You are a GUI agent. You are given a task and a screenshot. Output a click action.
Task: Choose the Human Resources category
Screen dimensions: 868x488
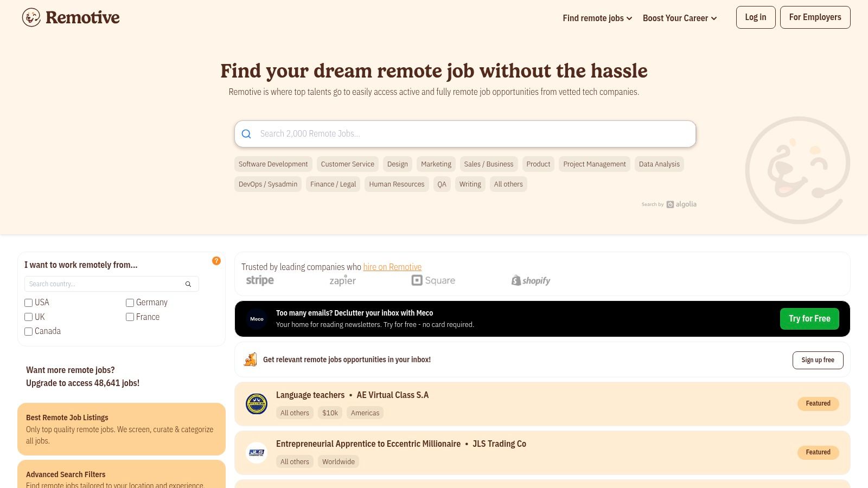pyautogui.click(x=397, y=184)
